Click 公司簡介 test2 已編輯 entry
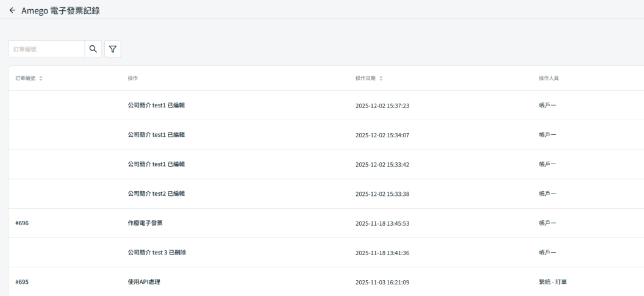644x296 pixels. point(152,193)
